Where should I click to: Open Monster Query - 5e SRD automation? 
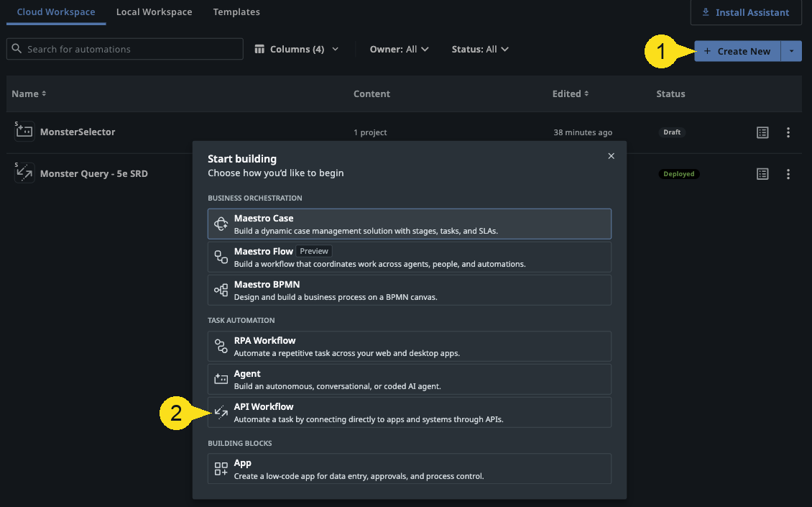click(x=93, y=173)
